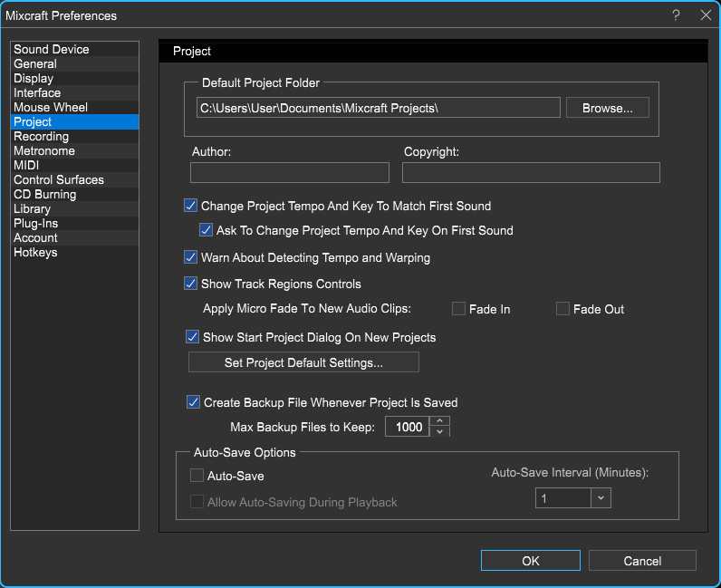The image size is (721, 588).
Task: Click the Author text field
Action: (x=290, y=172)
